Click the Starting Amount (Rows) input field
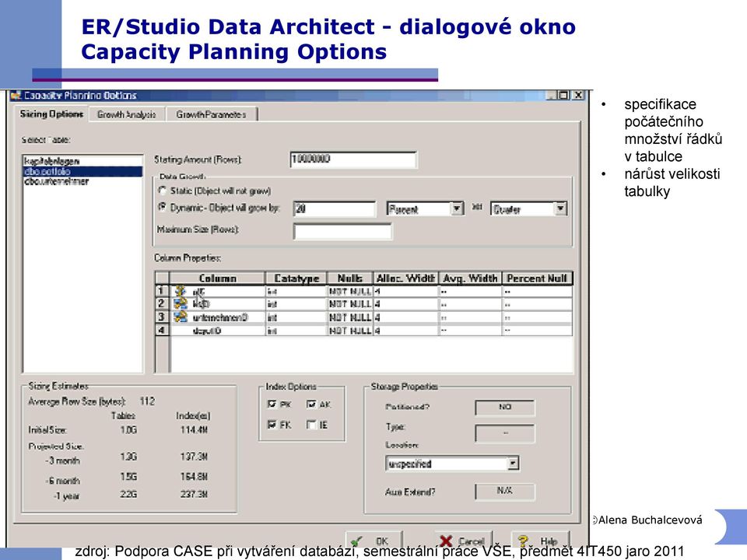This screenshot has height=560, width=747. click(353, 159)
